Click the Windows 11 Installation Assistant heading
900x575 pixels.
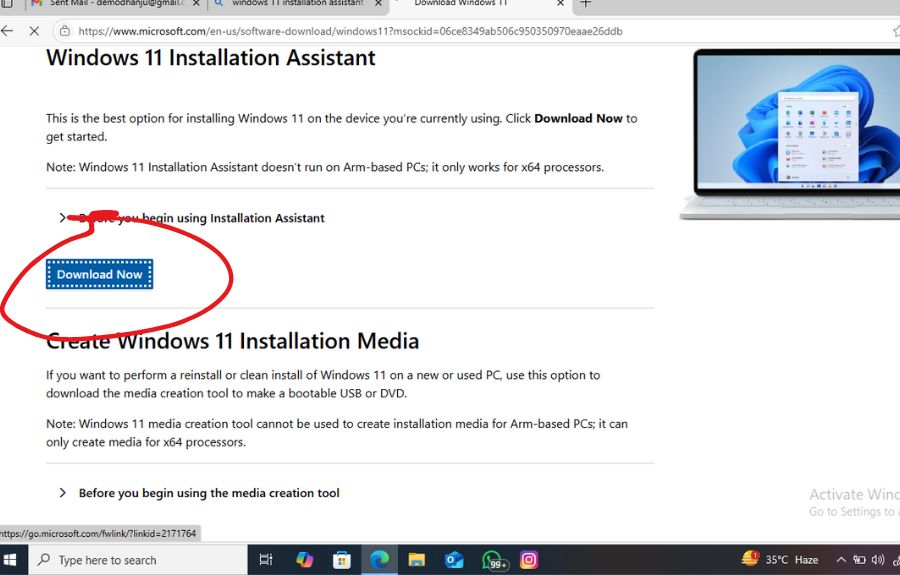211,58
